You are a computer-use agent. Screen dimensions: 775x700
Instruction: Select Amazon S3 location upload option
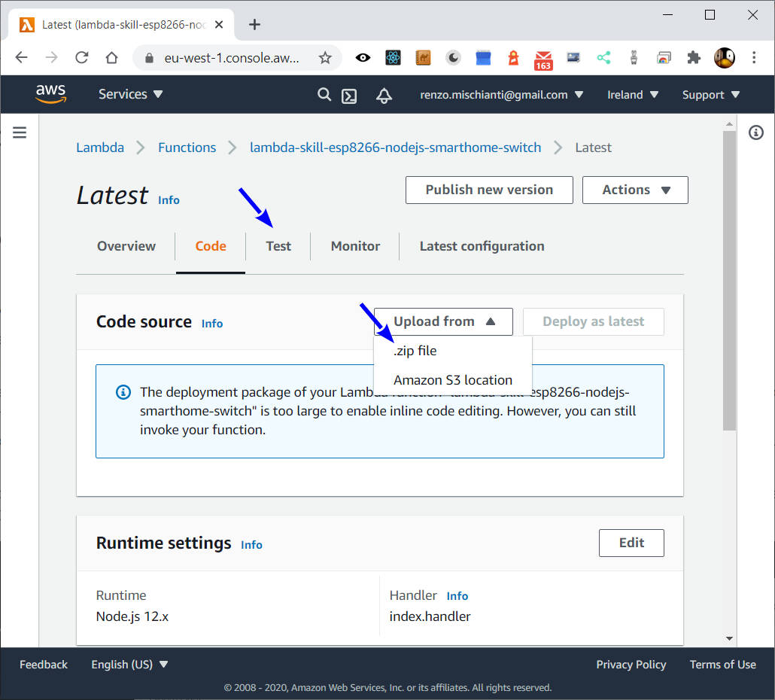[453, 379]
